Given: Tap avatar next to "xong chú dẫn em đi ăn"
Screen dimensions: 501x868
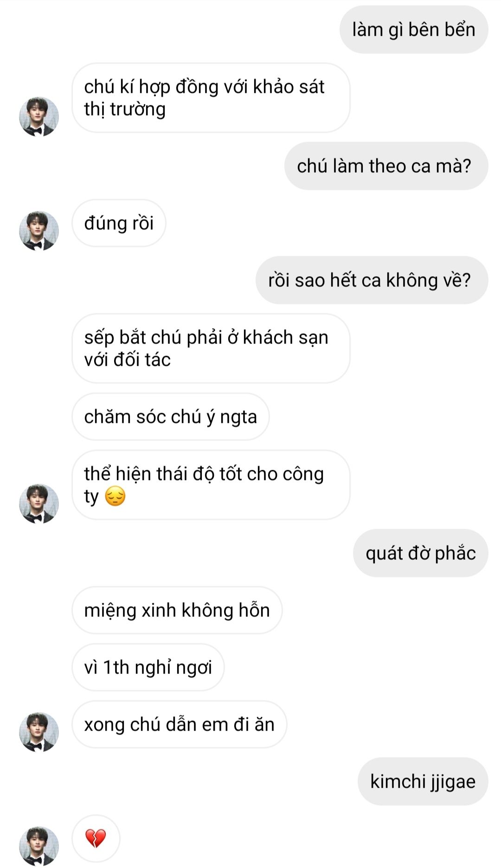Looking at the screenshot, I should pos(39,732).
